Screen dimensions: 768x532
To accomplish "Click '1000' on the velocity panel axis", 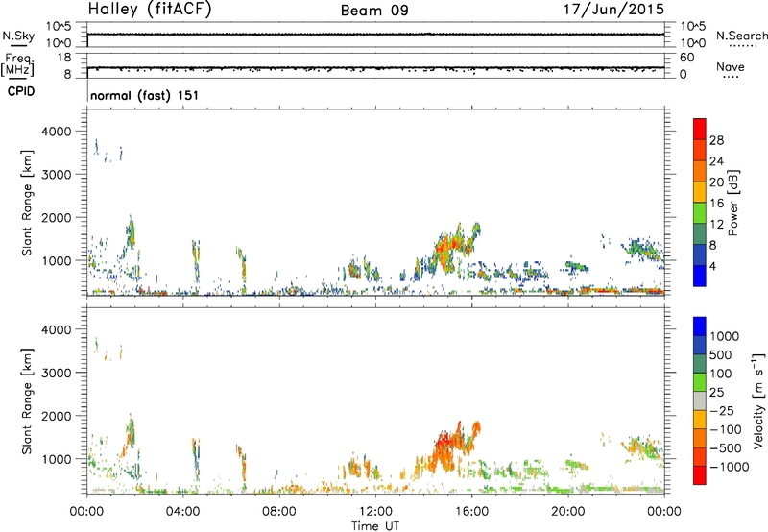I will [x=57, y=459].
